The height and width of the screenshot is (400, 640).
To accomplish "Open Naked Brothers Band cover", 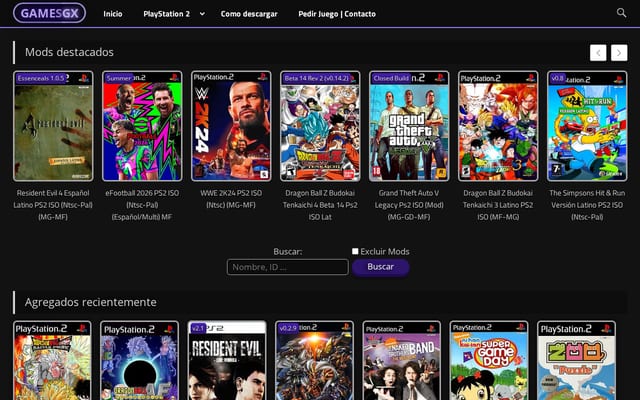I will [x=402, y=360].
